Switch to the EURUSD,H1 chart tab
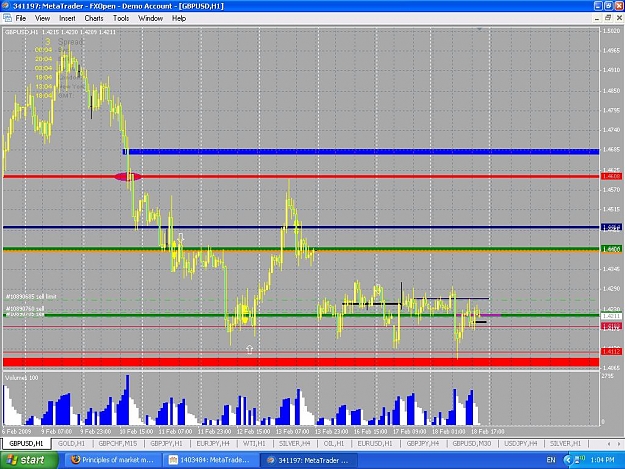The image size is (625, 469). 375,443
